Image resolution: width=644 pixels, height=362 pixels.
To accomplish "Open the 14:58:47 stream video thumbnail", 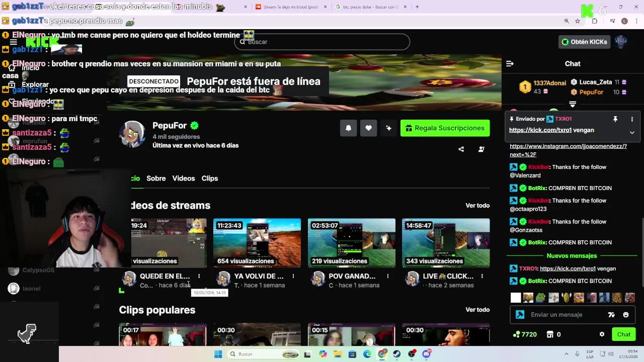I will [x=446, y=243].
